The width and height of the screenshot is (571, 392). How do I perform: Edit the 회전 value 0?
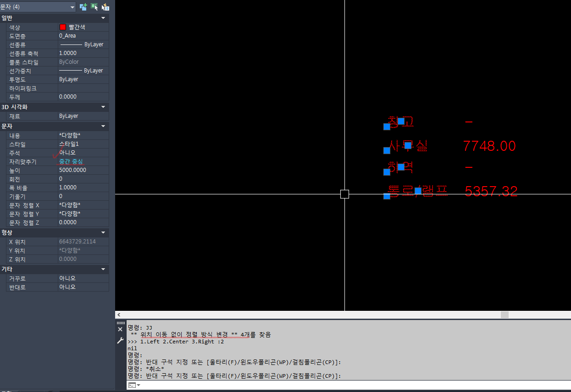(x=83, y=179)
